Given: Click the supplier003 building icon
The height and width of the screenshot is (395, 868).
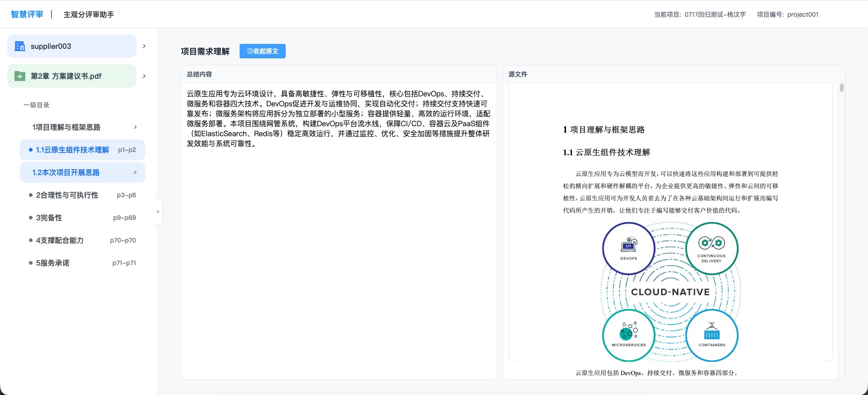Looking at the screenshot, I should pos(20,46).
